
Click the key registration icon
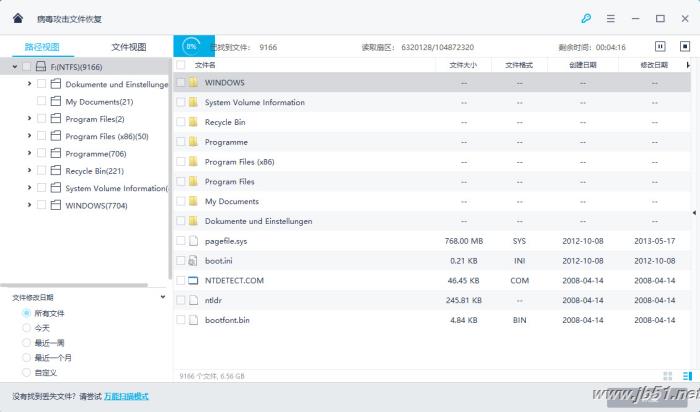point(586,18)
